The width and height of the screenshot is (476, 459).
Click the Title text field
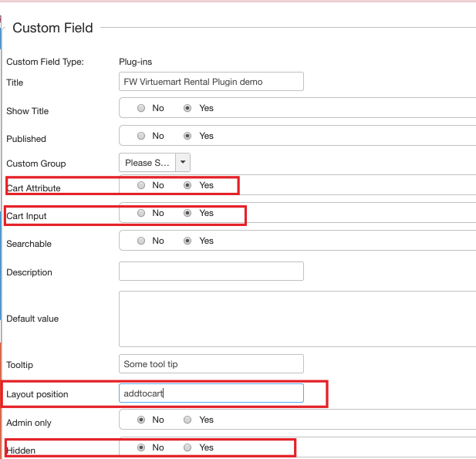pyautogui.click(x=211, y=82)
